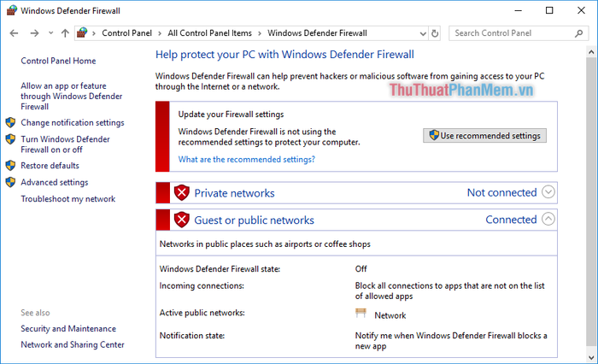Select All Control Panel Items breadcrumb
The height and width of the screenshot is (364, 598).
210,33
